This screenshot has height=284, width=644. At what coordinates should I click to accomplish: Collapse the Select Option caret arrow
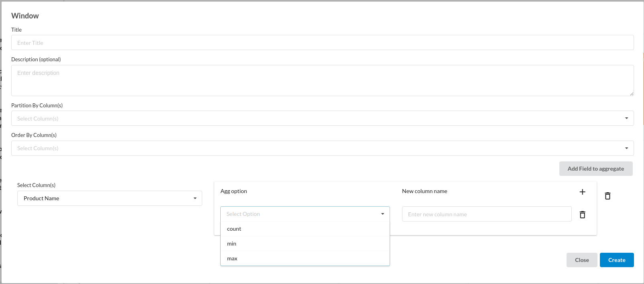382,214
